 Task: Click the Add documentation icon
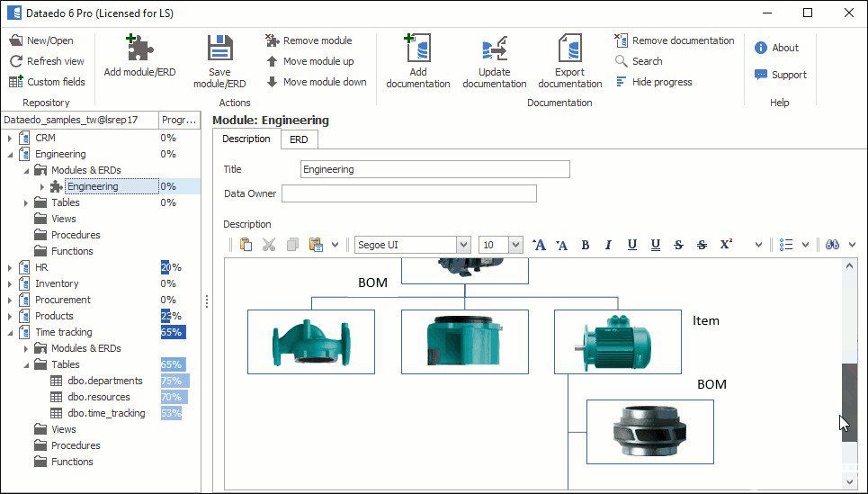click(x=418, y=49)
